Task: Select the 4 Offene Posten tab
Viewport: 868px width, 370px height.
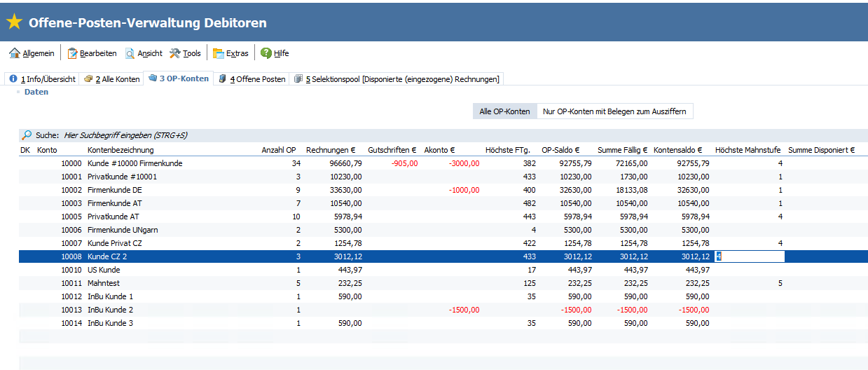Action: tap(252, 79)
